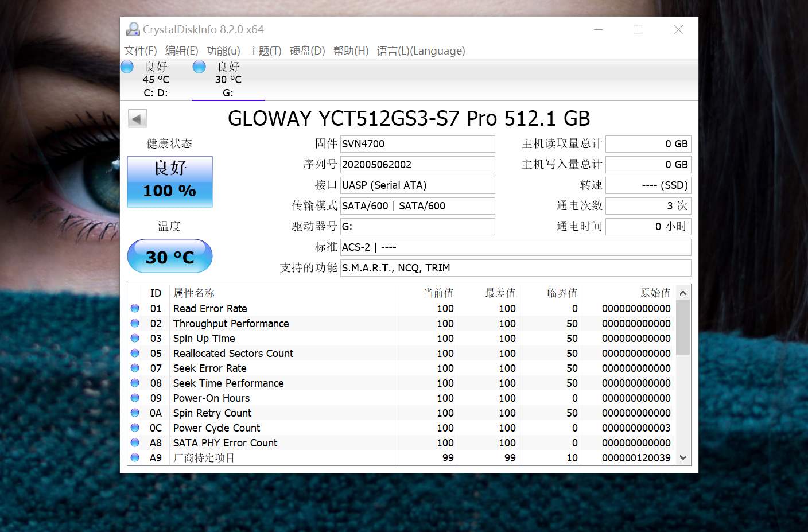Minimize the CrystalDiskInfo window
This screenshot has height=532, width=808.
[598, 29]
